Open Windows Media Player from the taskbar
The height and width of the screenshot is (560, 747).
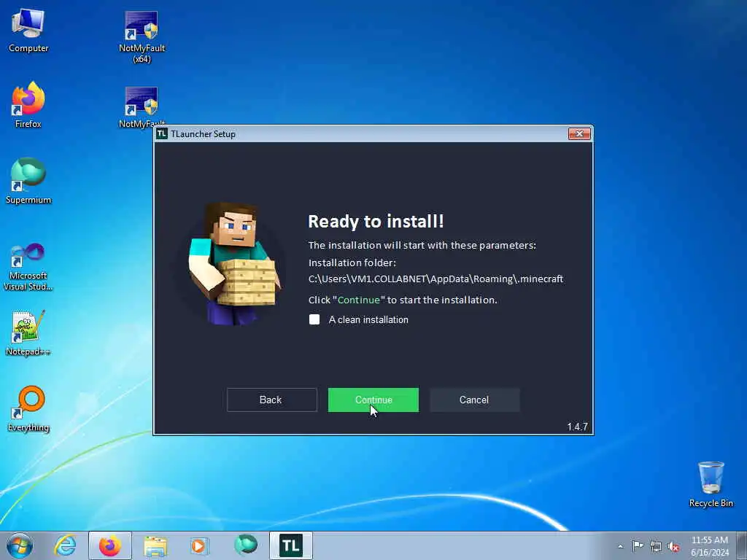pos(199,545)
